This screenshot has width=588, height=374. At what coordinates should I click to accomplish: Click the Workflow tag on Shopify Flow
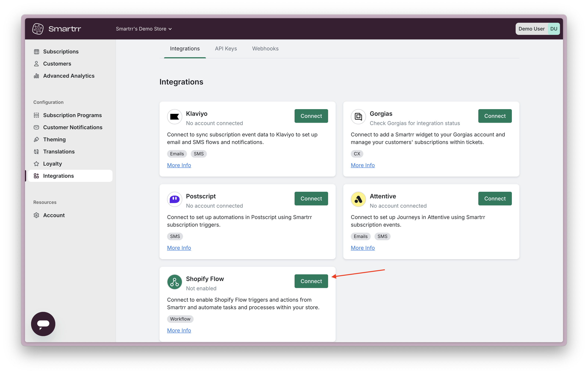(x=180, y=319)
